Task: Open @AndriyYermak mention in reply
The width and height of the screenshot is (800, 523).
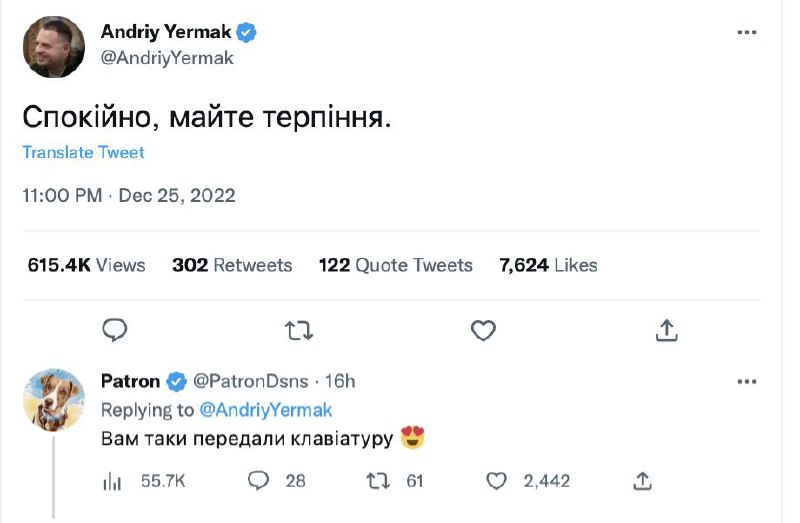Action: click(267, 410)
